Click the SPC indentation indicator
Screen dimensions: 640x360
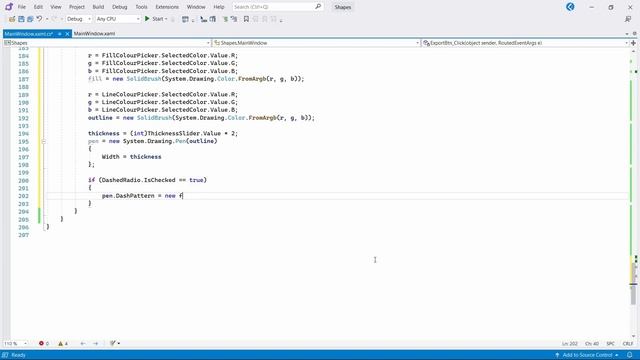610,344
